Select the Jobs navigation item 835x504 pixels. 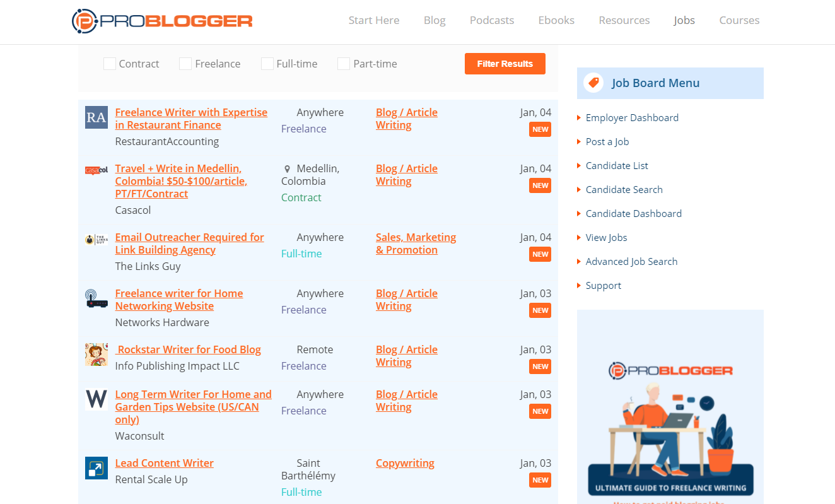[x=684, y=20]
